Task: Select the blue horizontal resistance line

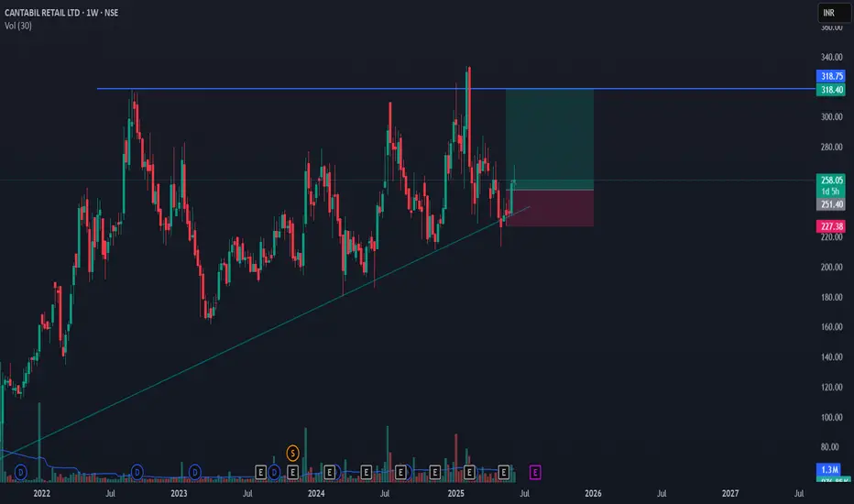Action: click(456, 88)
